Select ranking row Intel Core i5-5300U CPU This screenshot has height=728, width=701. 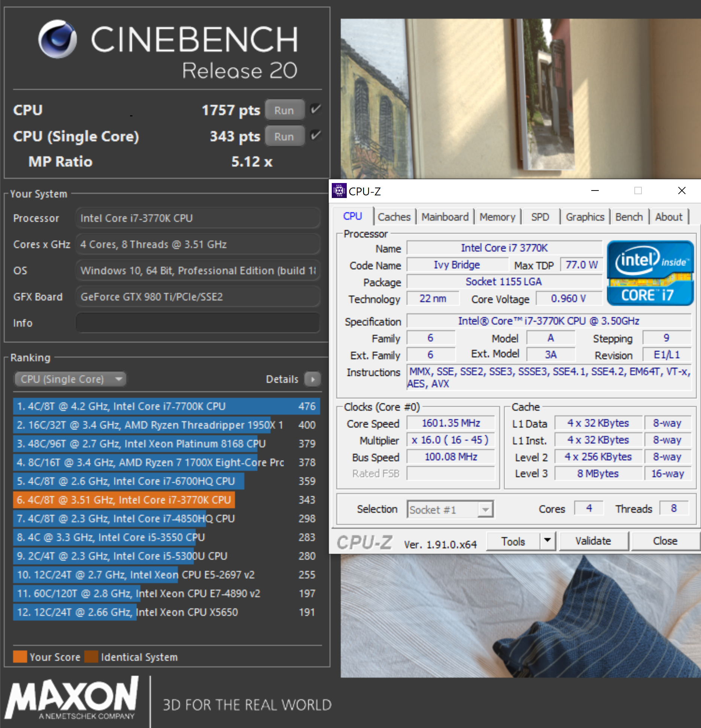[x=167, y=556]
